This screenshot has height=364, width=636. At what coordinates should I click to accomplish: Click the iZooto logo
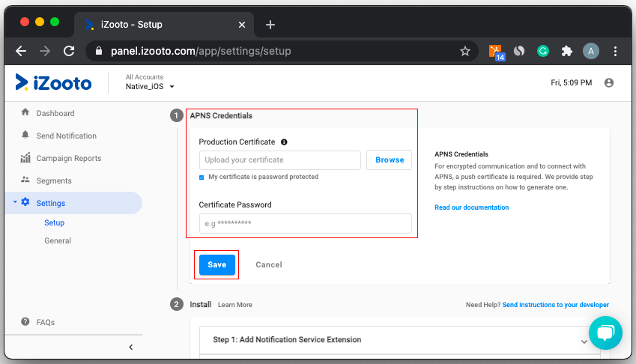pos(53,82)
